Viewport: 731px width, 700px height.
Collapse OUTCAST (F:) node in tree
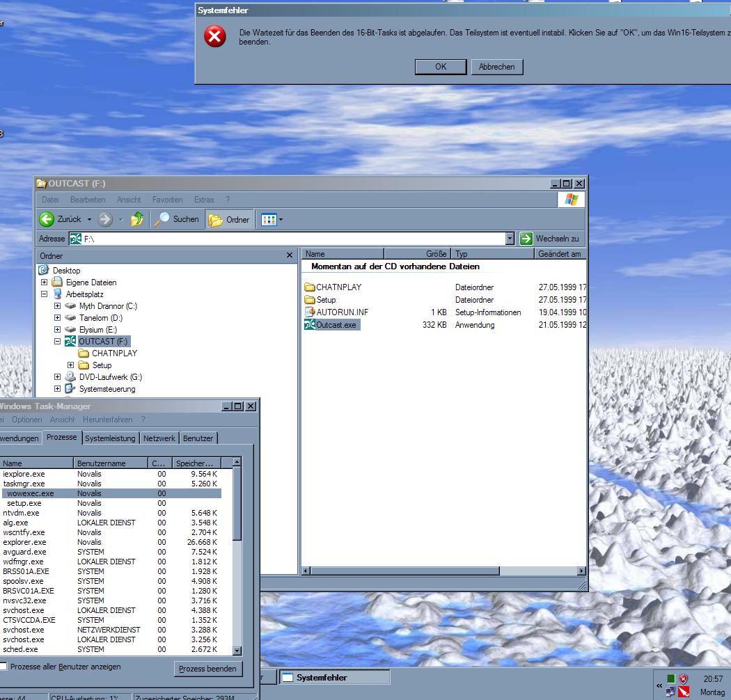coord(57,341)
